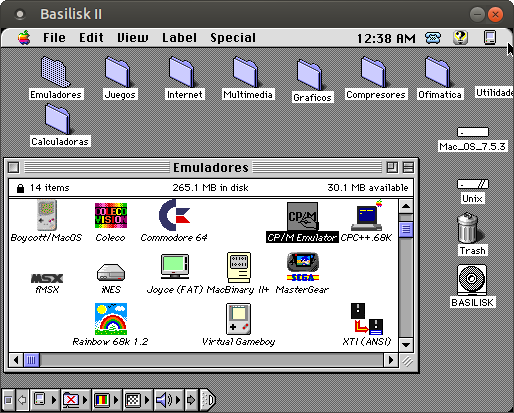
Task: Open the AppleTalk switch Control Strip module
Action: tap(75, 399)
